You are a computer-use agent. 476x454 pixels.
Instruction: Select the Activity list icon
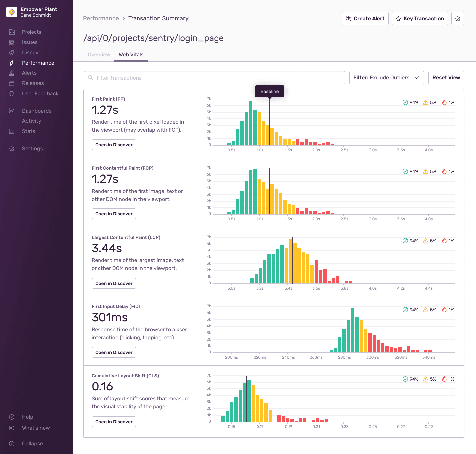[x=12, y=121]
